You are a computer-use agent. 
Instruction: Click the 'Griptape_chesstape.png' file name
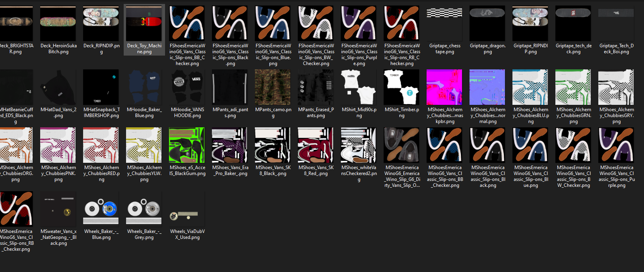pyautogui.click(x=445, y=48)
